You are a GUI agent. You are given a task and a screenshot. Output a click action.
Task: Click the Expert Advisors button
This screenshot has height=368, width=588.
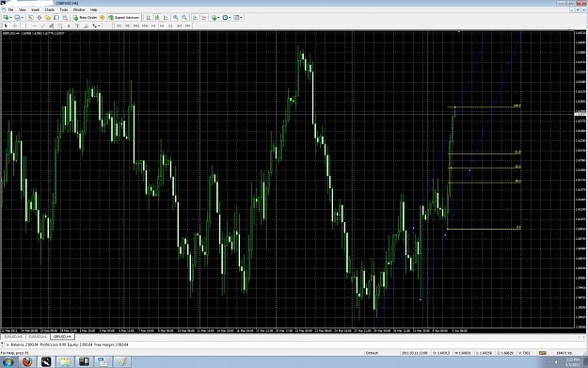(x=124, y=17)
